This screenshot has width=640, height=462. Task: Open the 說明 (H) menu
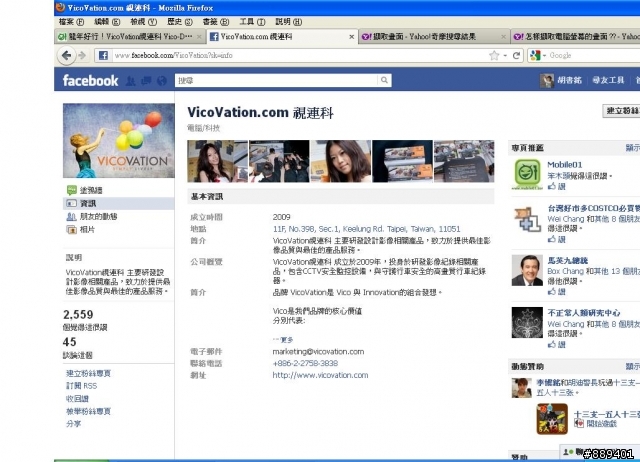coord(288,22)
